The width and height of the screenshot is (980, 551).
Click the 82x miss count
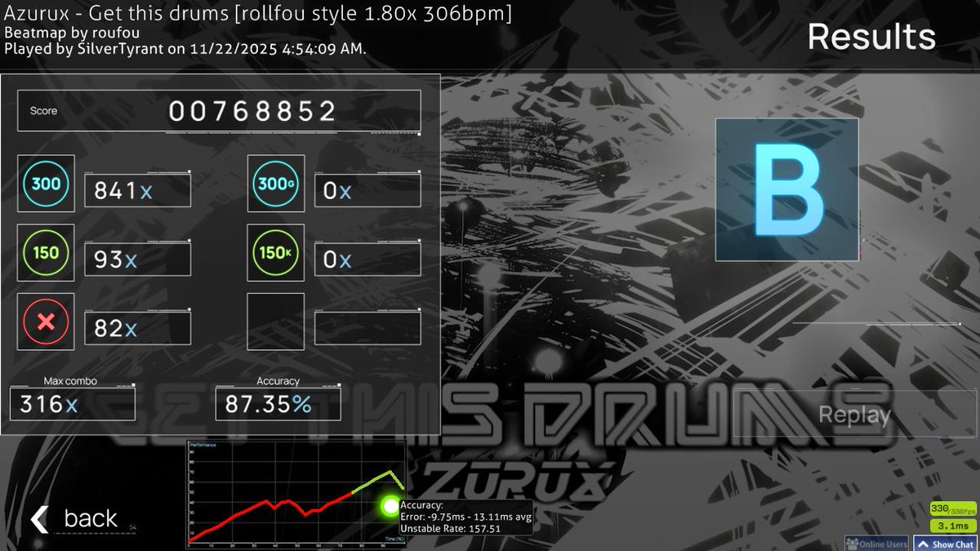(115, 328)
